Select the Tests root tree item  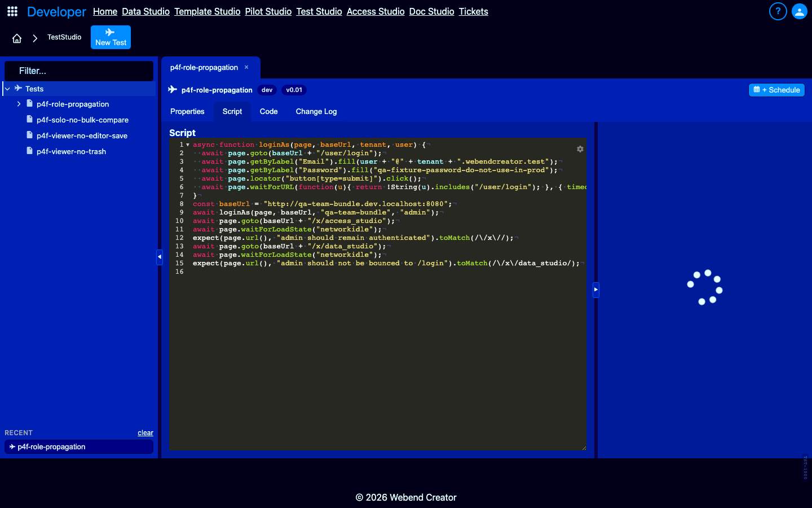tap(79, 89)
